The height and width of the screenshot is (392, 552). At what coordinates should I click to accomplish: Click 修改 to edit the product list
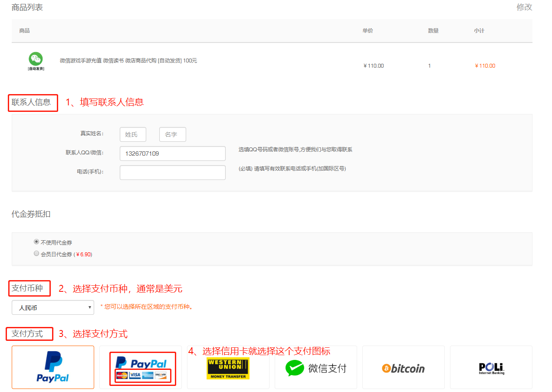pos(524,7)
